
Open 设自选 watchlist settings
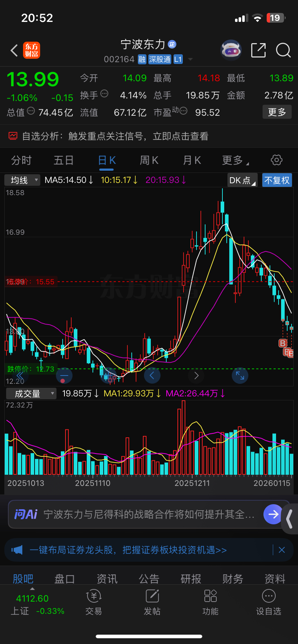pos(268,602)
